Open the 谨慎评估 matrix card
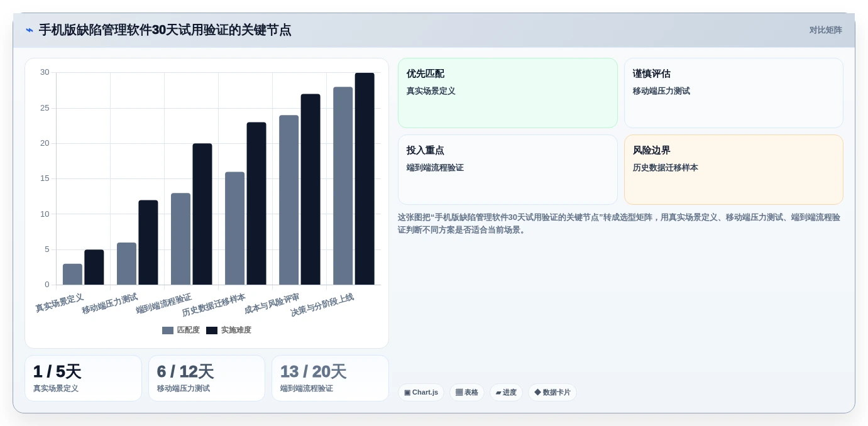This screenshot has width=868, height=426. point(733,93)
